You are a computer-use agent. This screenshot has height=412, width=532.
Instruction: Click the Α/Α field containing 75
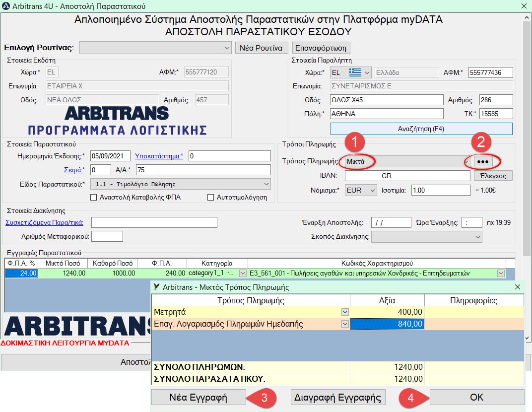(203, 170)
